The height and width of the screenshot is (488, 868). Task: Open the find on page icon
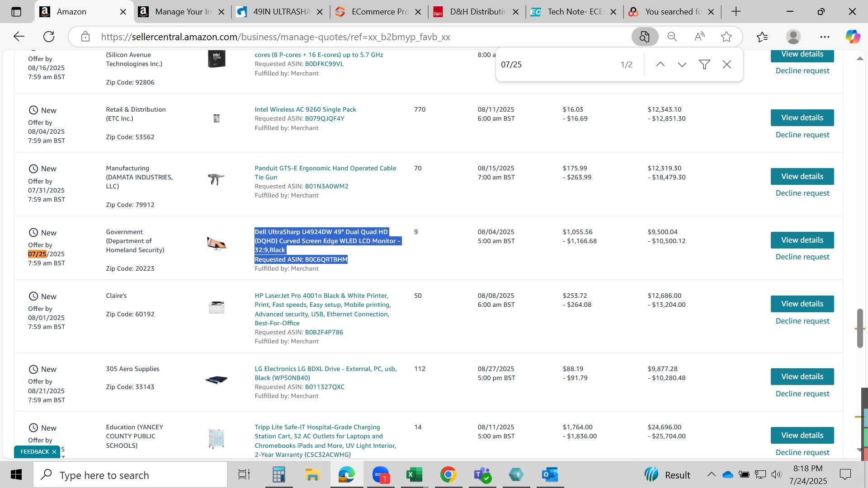pyautogui.click(x=645, y=37)
